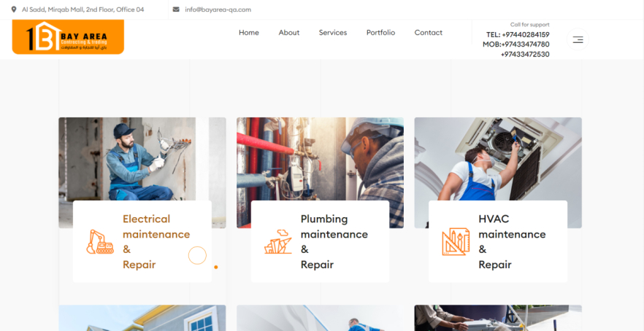Open the hamburger menu button
Screen dimensions: 644x331
click(x=578, y=39)
